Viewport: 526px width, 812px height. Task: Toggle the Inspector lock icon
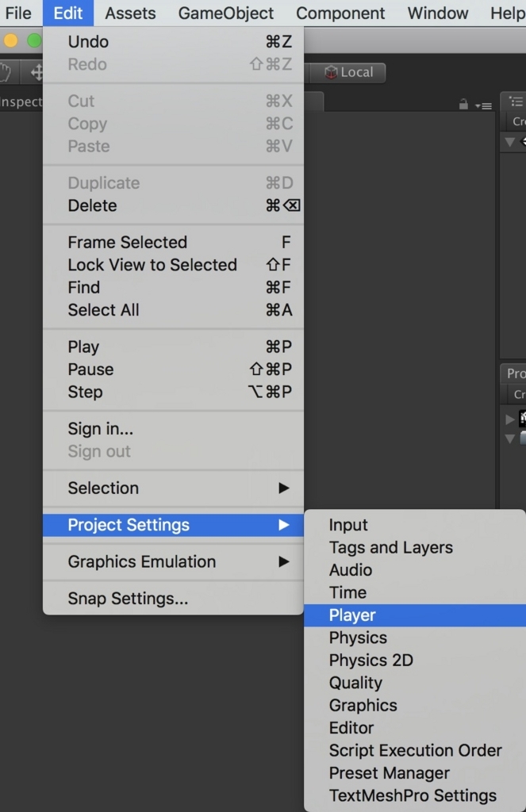tap(463, 105)
